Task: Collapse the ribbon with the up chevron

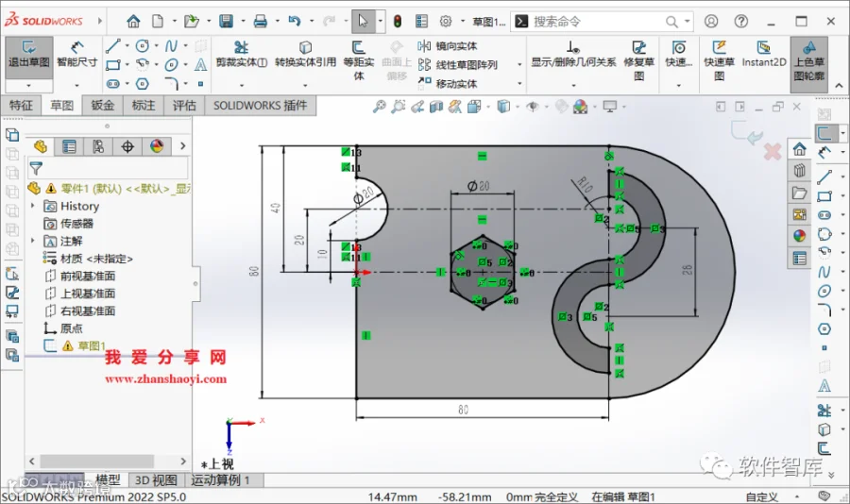Action: point(839,86)
